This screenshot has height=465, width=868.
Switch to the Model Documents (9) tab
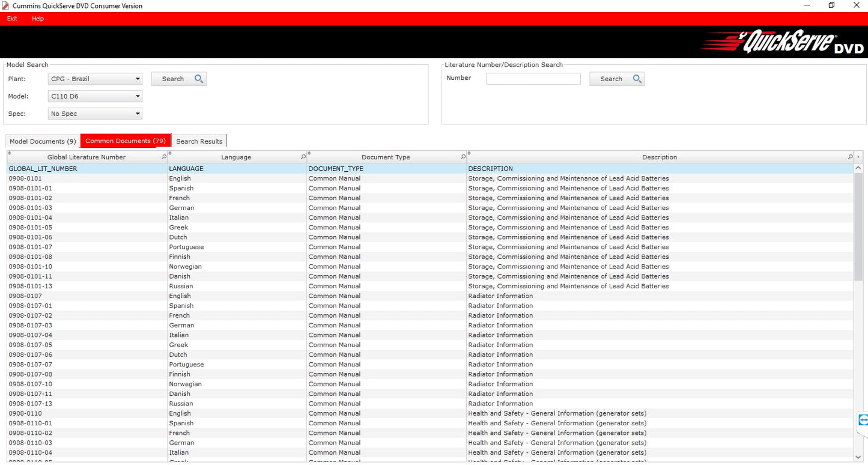tap(43, 141)
